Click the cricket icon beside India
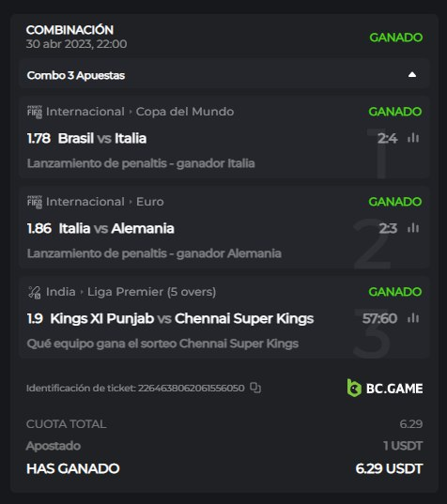 (35, 292)
